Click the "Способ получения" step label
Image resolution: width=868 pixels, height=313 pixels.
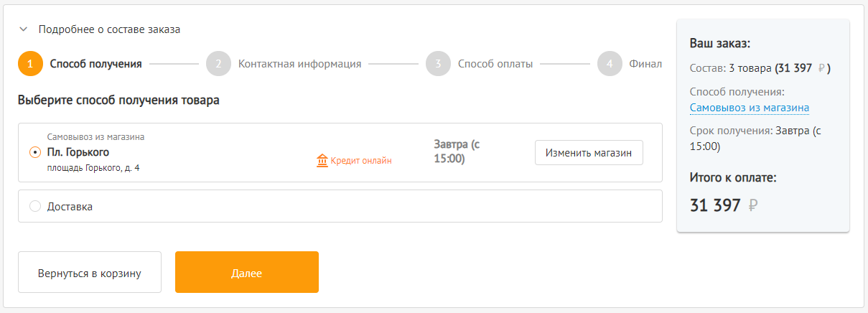point(96,64)
